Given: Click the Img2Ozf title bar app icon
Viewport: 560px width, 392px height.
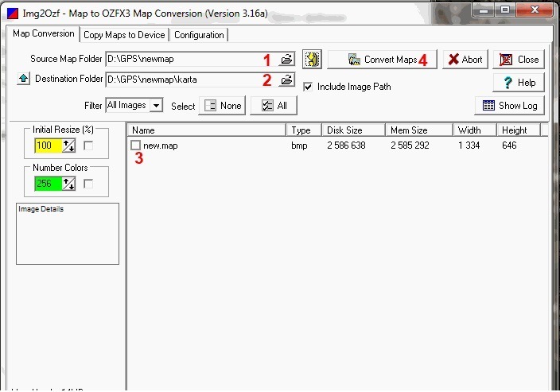Looking at the screenshot, I should pos(13,14).
